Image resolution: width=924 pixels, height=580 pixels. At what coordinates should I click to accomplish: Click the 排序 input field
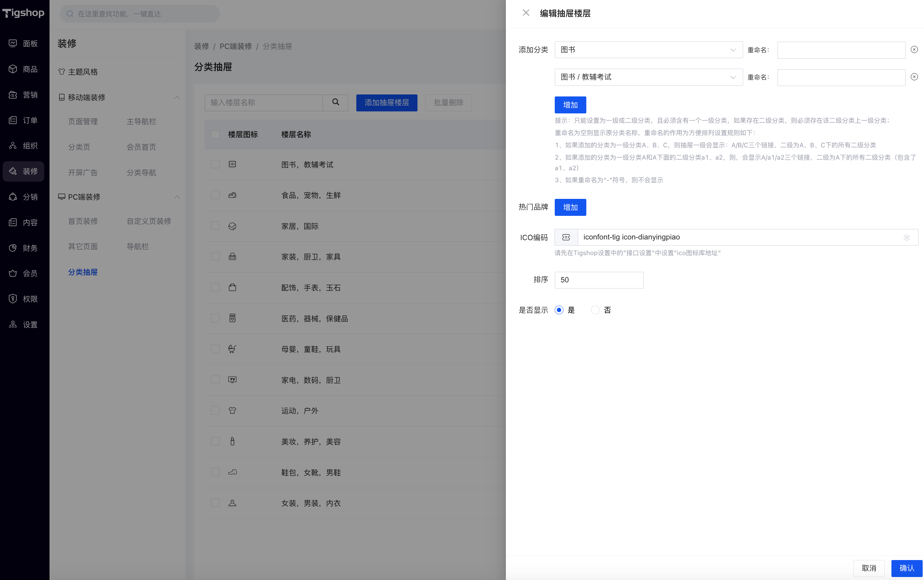tap(599, 280)
